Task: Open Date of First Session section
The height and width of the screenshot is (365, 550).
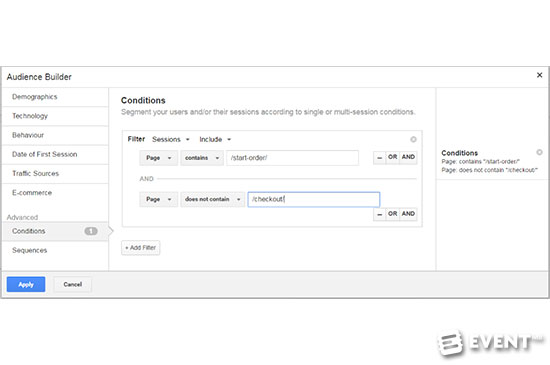Action: click(x=55, y=155)
